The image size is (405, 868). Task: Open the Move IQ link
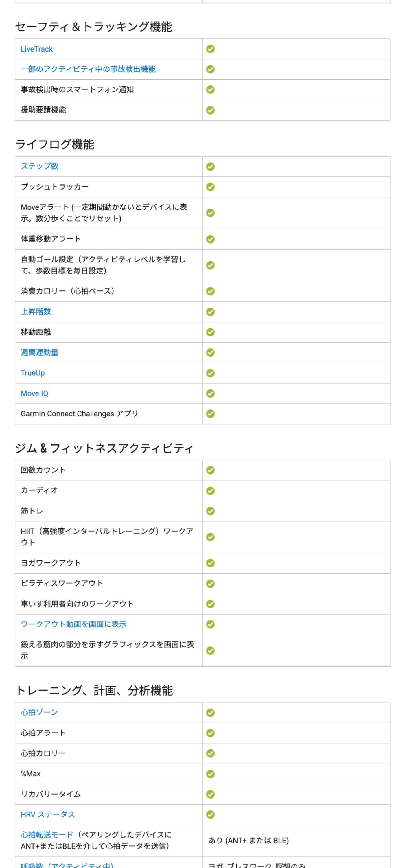click(x=34, y=393)
